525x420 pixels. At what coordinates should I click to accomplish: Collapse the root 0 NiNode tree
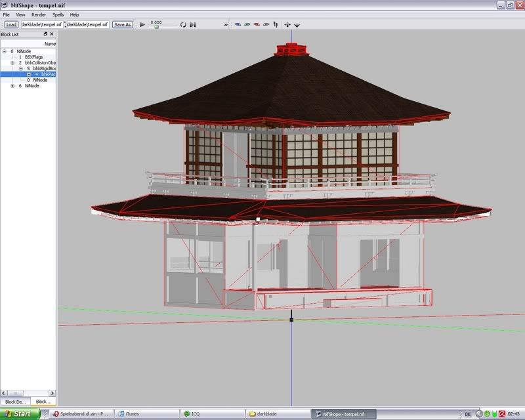coord(4,51)
